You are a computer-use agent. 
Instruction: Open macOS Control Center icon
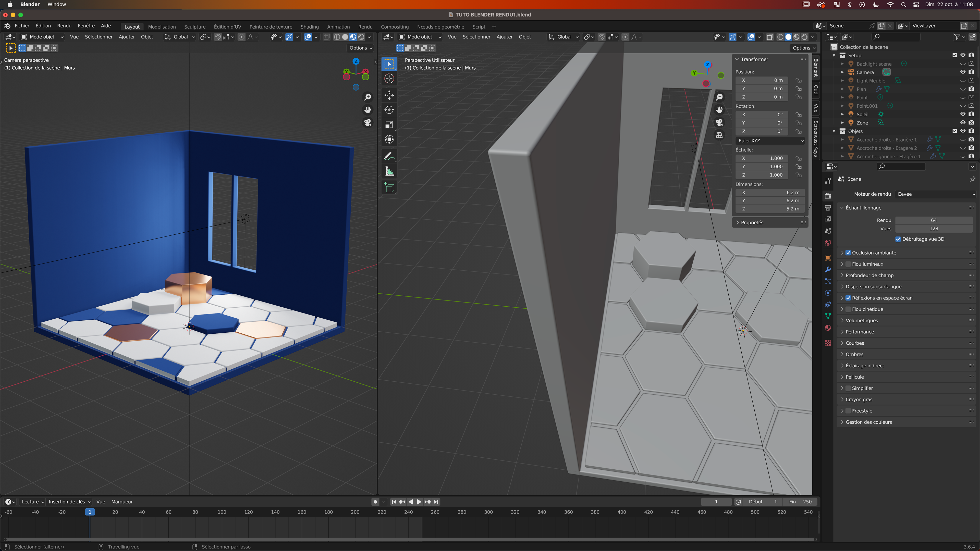pos(916,5)
